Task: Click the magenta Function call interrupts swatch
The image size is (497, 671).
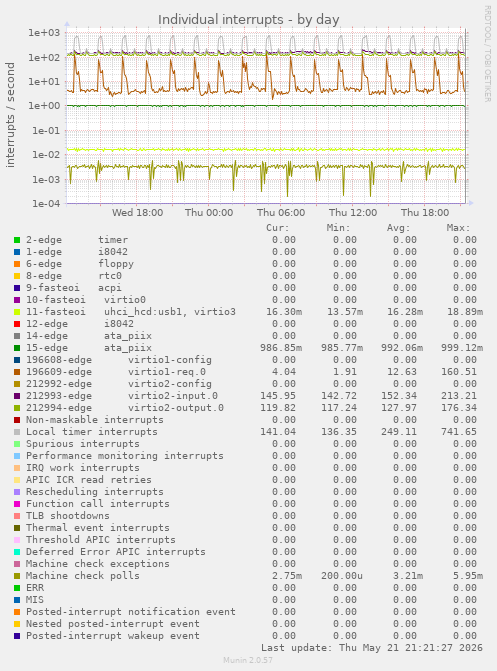Action: pos(17,504)
